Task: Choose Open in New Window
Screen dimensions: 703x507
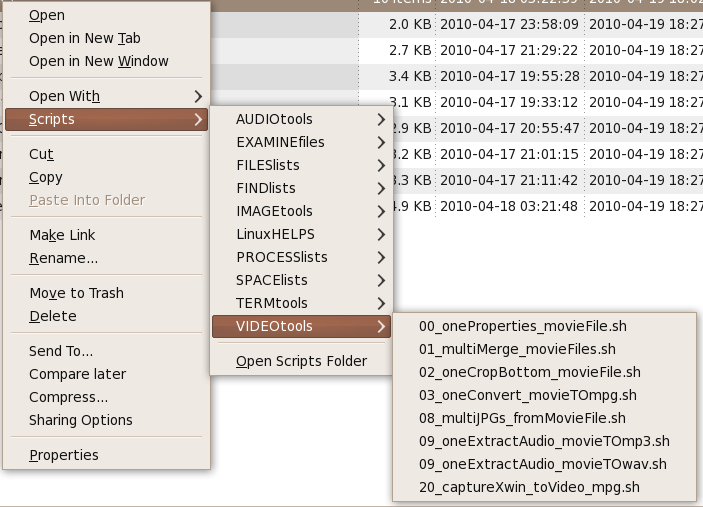Action: pyautogui.click(x=98, y=61)
